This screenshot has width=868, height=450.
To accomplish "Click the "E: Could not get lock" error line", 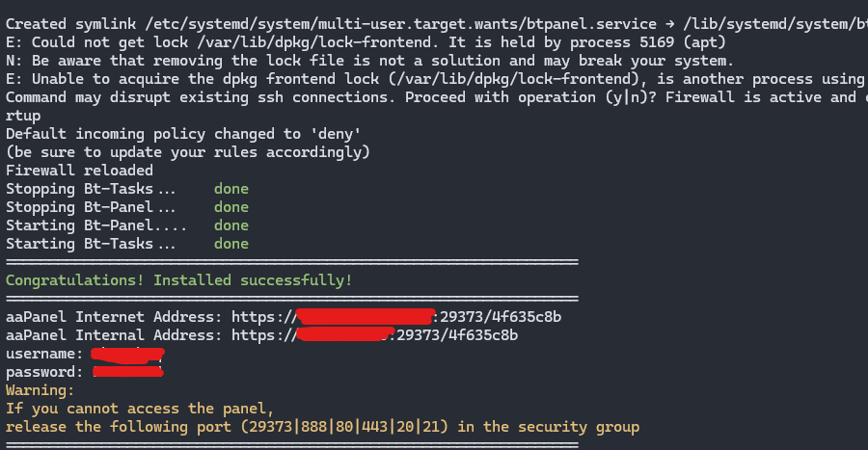I will pos(289,41).
